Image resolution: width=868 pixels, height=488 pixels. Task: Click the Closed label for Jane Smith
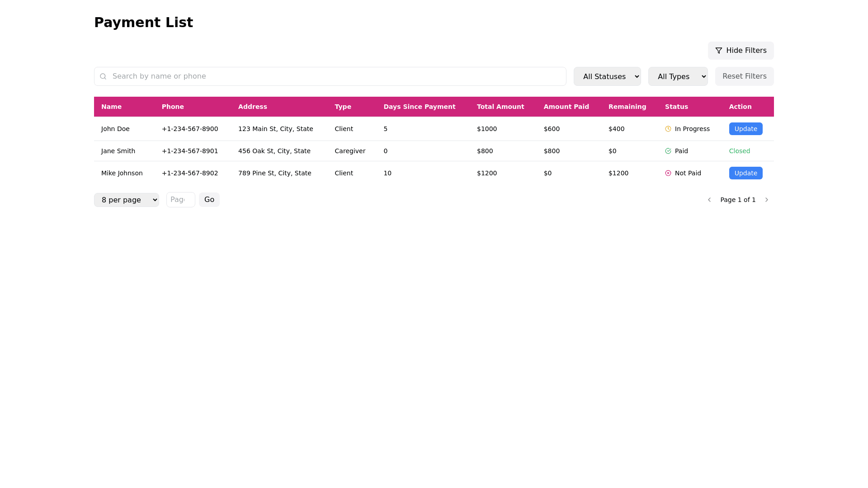pyautogui.click(x=739, y=151)
